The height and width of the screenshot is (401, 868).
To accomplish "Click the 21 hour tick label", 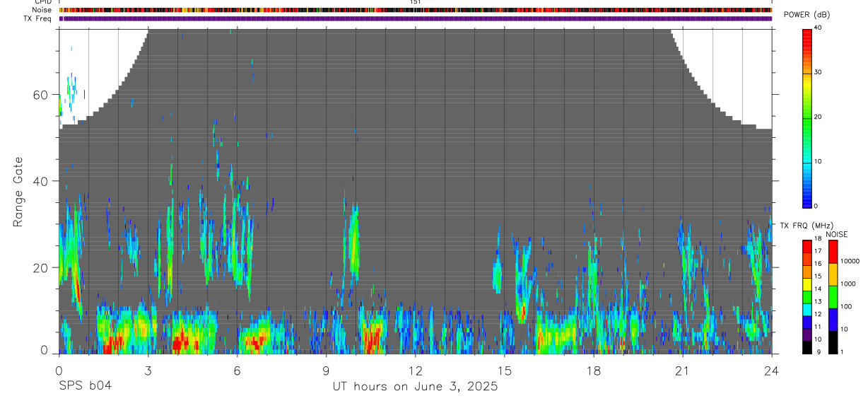I will pyautogui.click(x=682, y=371).
